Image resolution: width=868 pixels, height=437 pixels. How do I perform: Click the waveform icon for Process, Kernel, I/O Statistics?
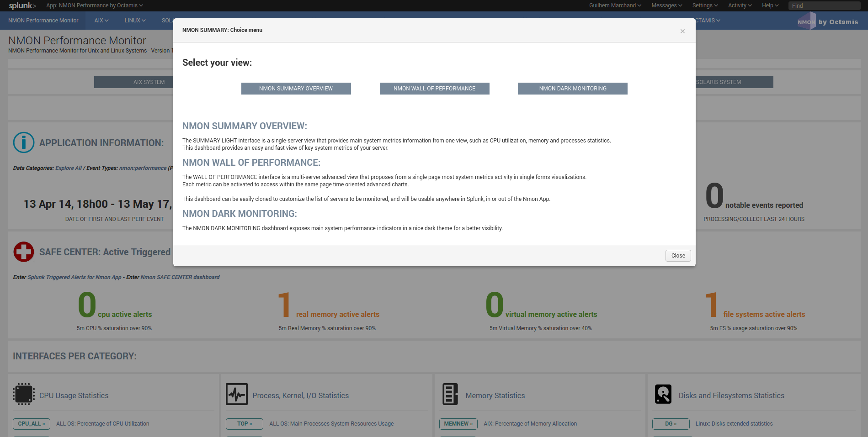pyautogui.click(x=237, y=394)
